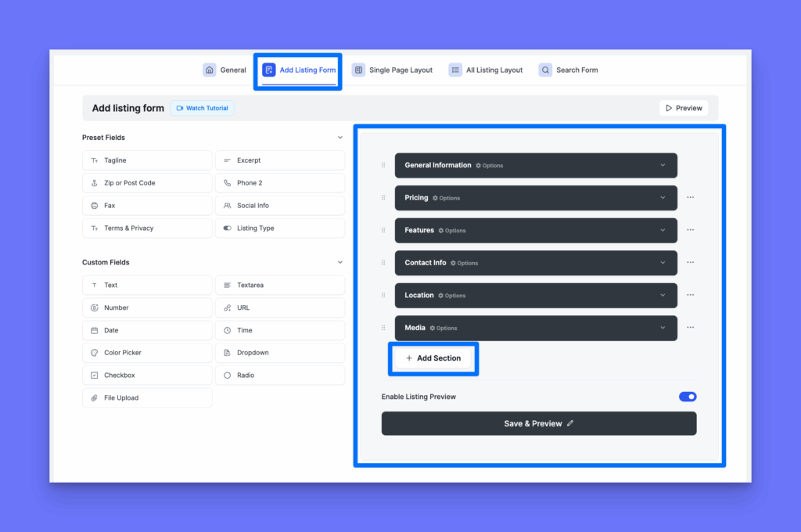Viewport: 801px width, 532px height.
Task: Open the Watch Tutorial link
Action: tap(202, 108)
